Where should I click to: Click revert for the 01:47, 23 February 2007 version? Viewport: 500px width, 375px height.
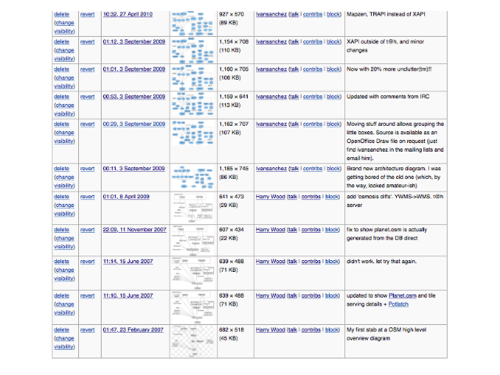coord(87,330)
